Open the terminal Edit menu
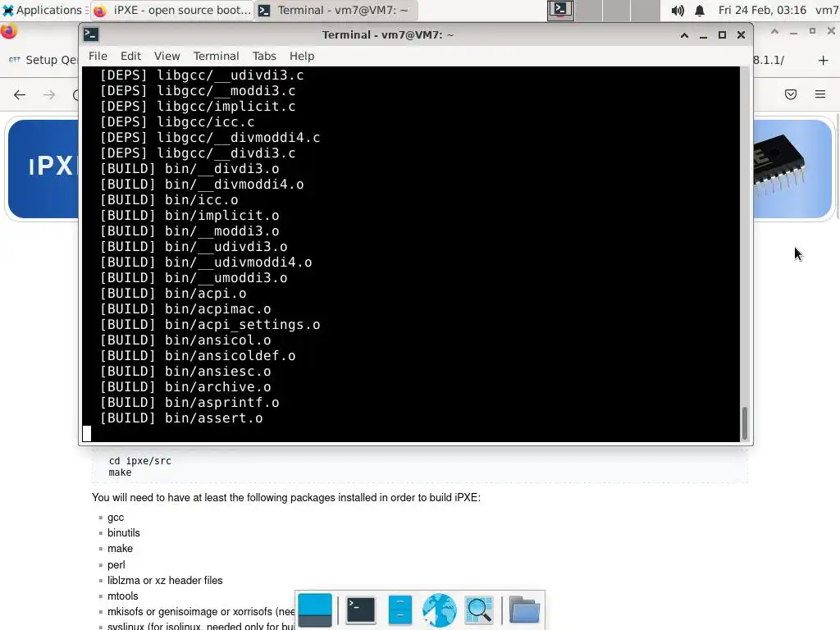This screenshot has height=630, width=840. pyautogui.click(x=130, y=56)
